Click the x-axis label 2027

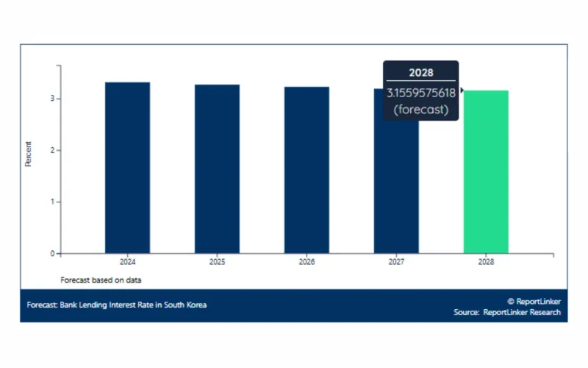coord(396,262)
